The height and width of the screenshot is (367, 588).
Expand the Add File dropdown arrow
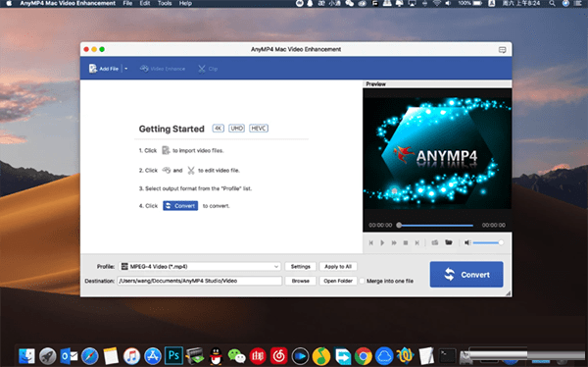click(x=126, y=69)
